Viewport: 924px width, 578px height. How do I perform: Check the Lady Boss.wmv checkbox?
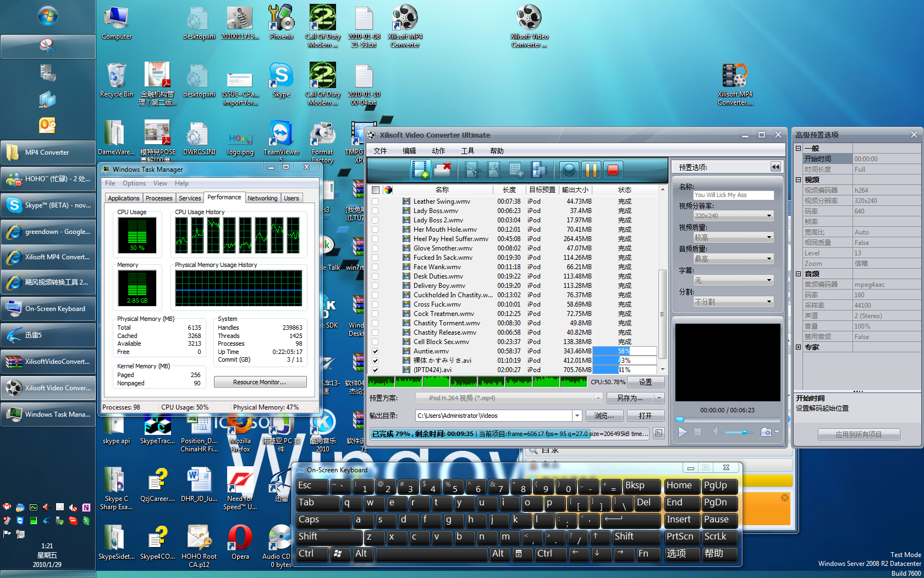tap(375, 211)
